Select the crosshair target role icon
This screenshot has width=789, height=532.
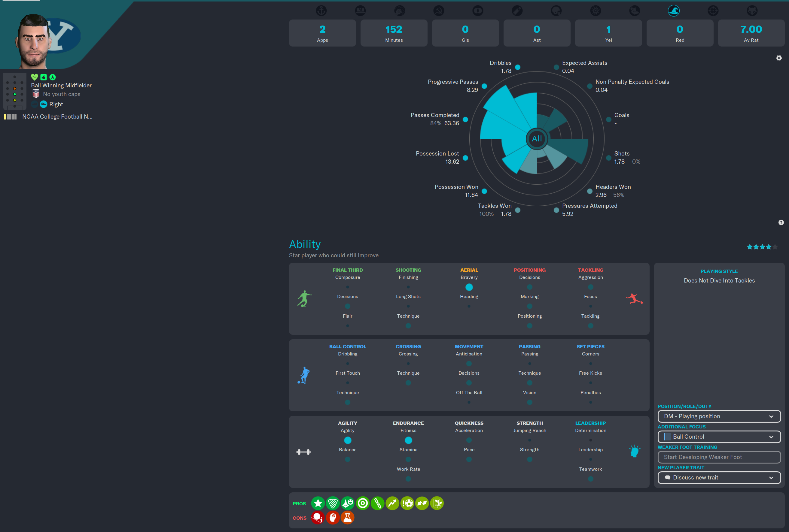713,11
